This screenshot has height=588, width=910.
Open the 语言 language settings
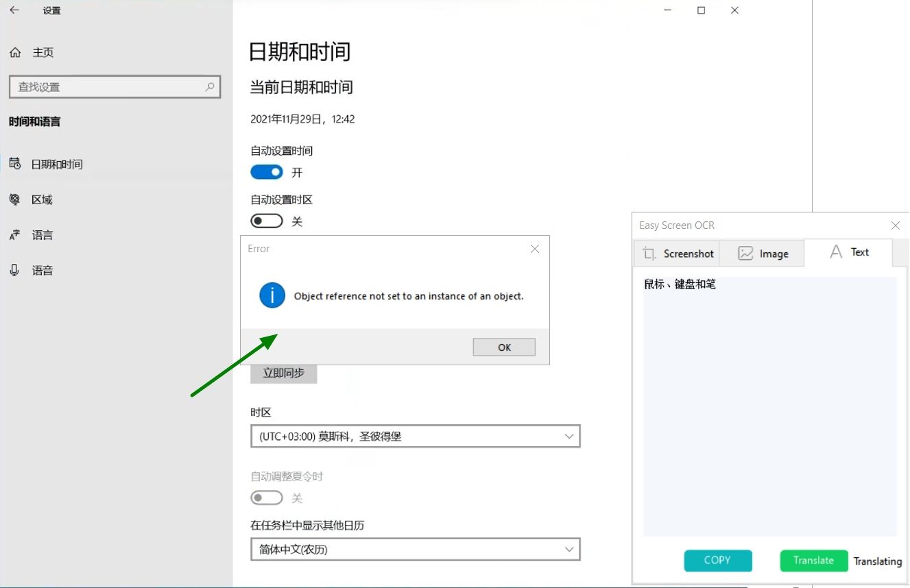click(31, 235)
